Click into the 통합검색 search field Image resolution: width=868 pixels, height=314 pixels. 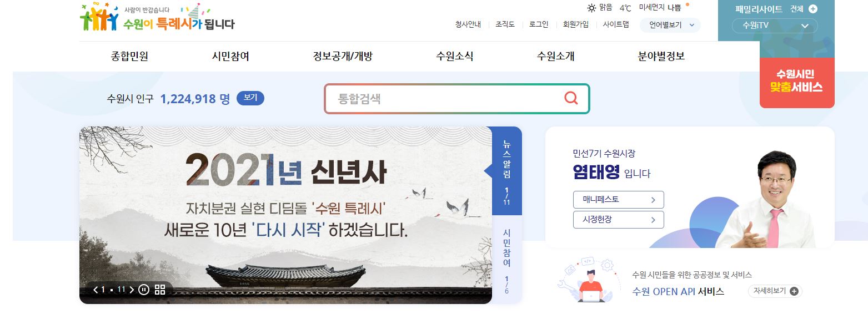(x=444, y=99)
